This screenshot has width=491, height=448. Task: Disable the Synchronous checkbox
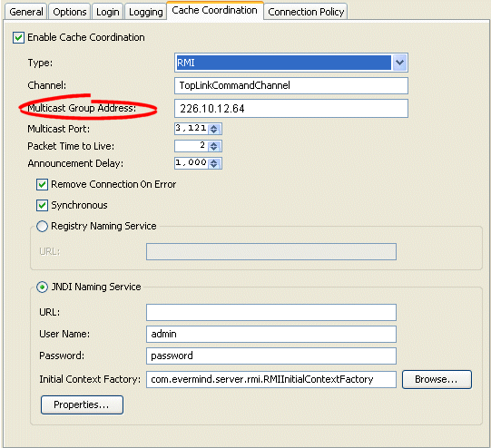(42, 206)
